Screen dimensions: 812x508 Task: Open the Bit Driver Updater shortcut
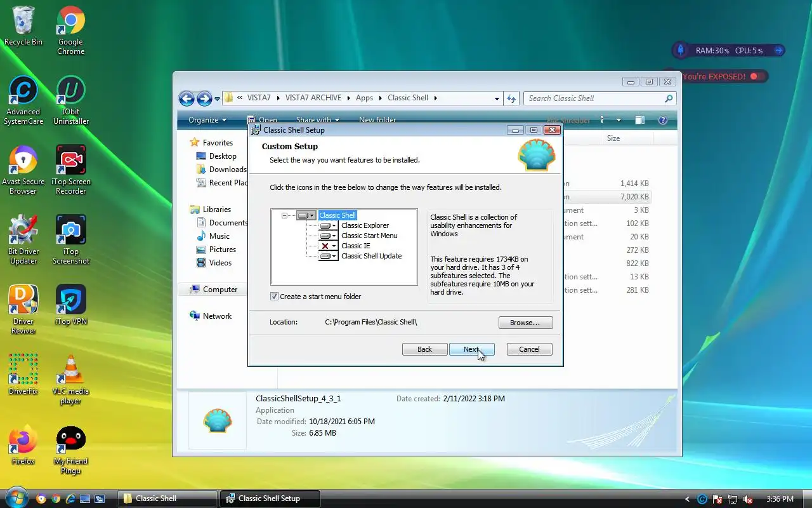[23, 240]
